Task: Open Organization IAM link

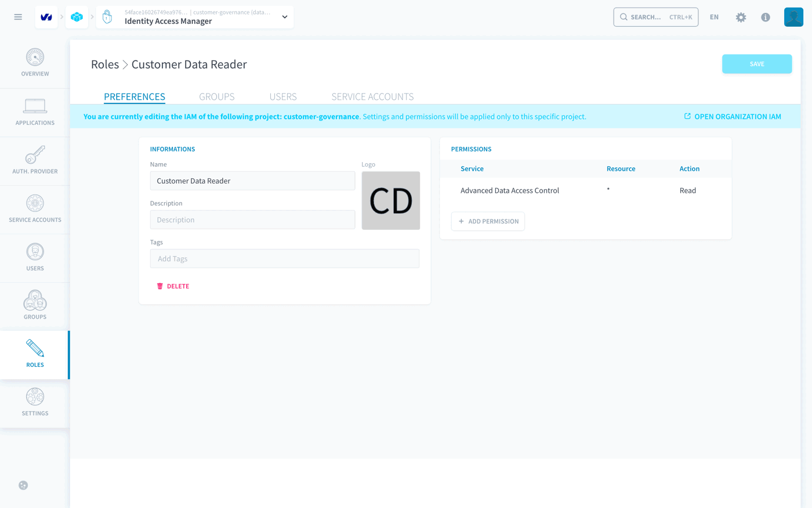Action: [733, 117]
